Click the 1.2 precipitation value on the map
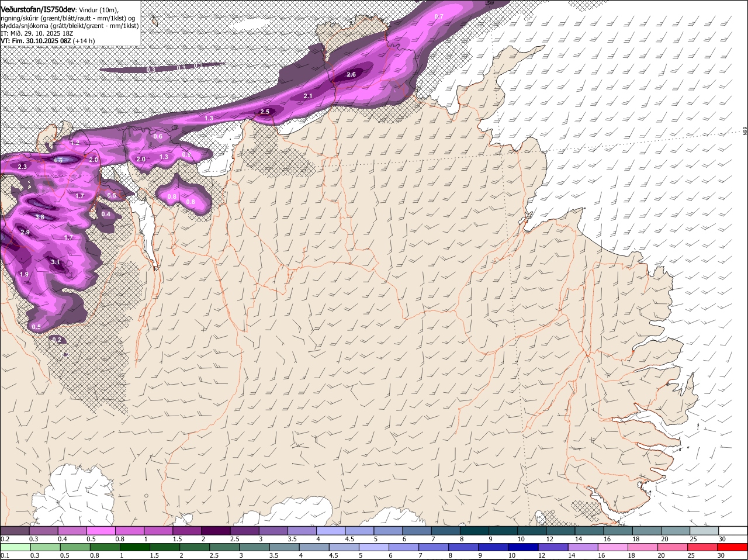 75,143
